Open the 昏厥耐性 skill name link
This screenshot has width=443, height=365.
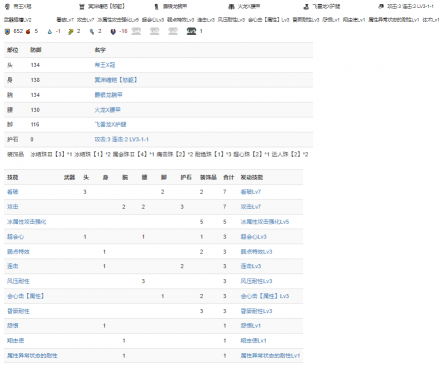click(18, 311)
